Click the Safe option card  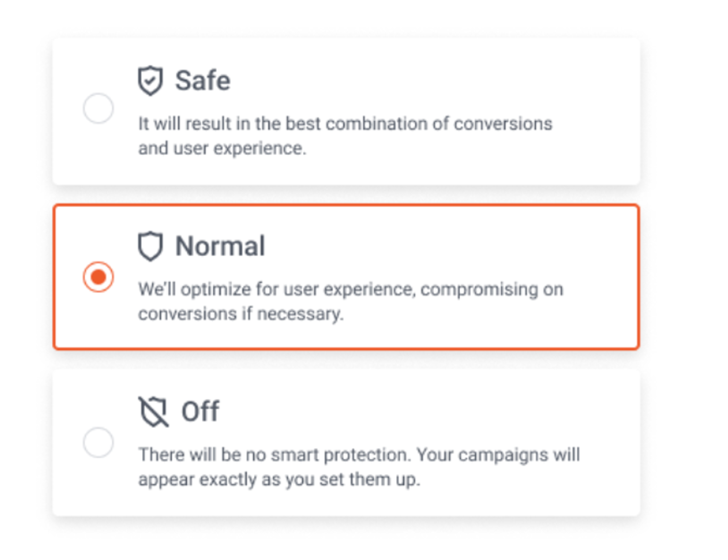[347, 110]
